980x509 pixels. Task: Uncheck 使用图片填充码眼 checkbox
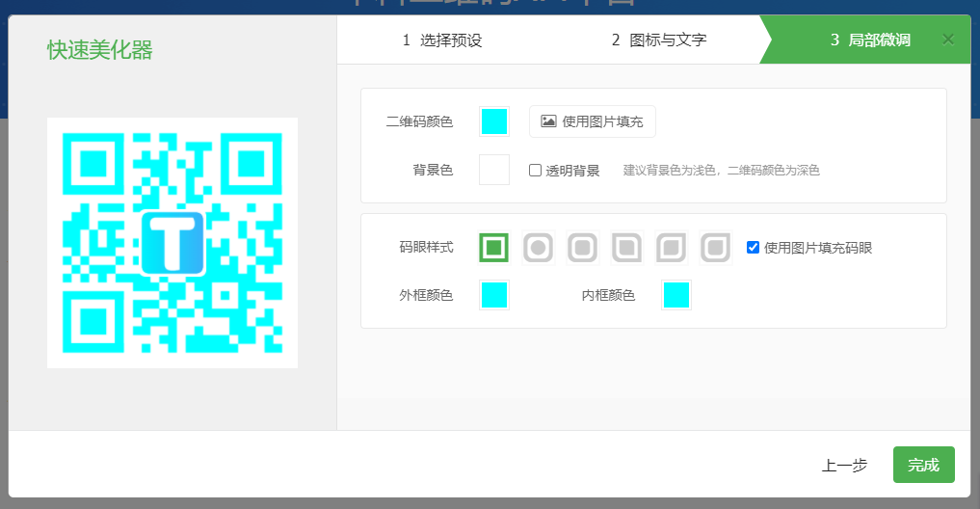(754, 248)
